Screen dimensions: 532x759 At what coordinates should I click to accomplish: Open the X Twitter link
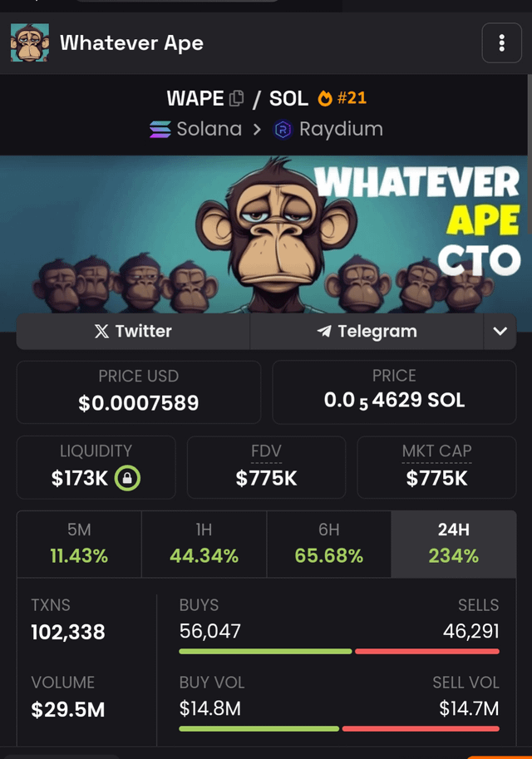coord(133,332)
